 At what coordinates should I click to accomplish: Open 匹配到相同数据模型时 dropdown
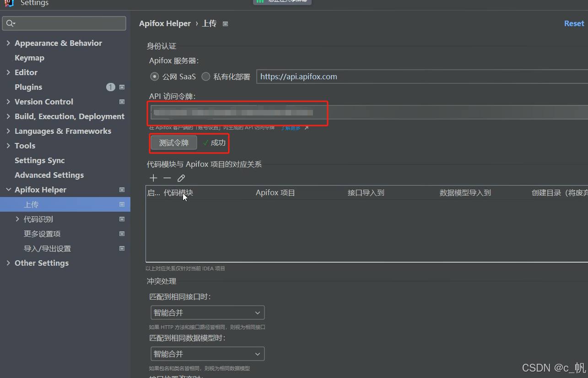pos(208,354)
